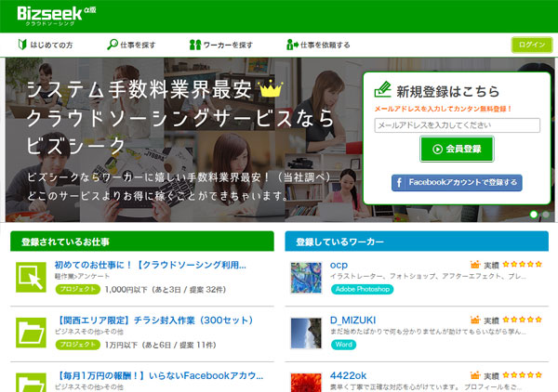This screenshot has height=392, width=558.
Task: Click ビジネスその他>その他 under チラシ封入作業
Action: click(x=89, y=332)
